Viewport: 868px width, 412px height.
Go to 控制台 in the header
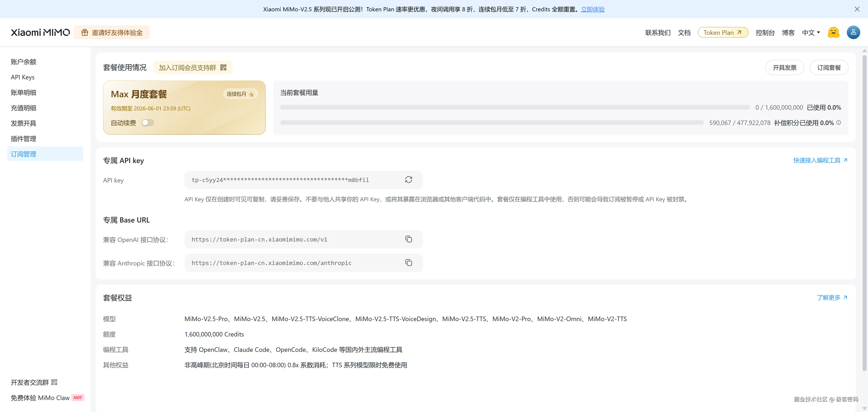coord(765,32)
